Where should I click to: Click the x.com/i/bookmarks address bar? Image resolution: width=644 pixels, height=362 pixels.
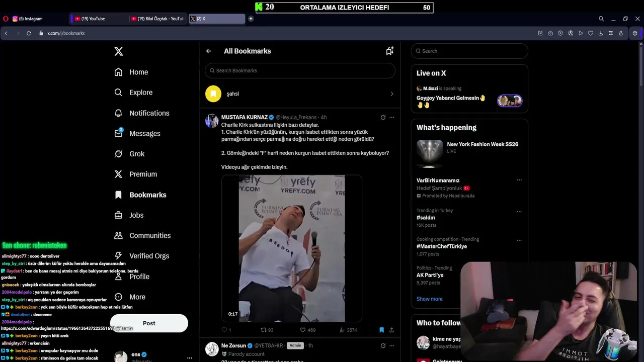tap(66, 33)
